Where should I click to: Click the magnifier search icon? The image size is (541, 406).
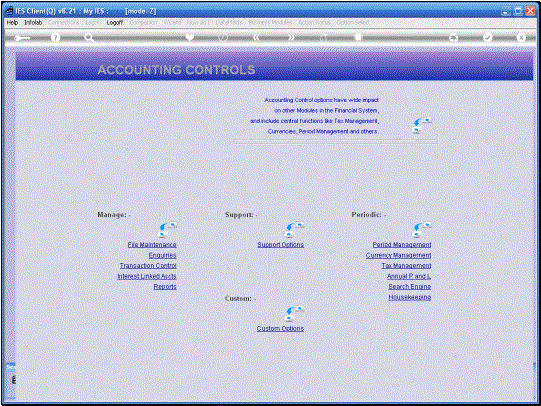(x=89, y=38)
